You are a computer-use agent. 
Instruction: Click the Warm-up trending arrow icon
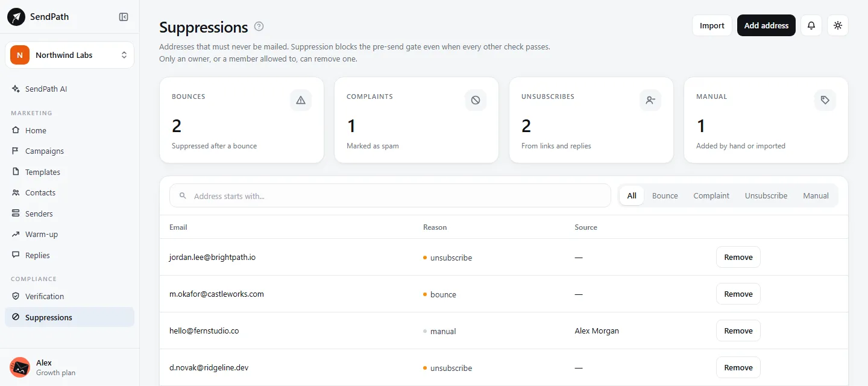(16, 234)
